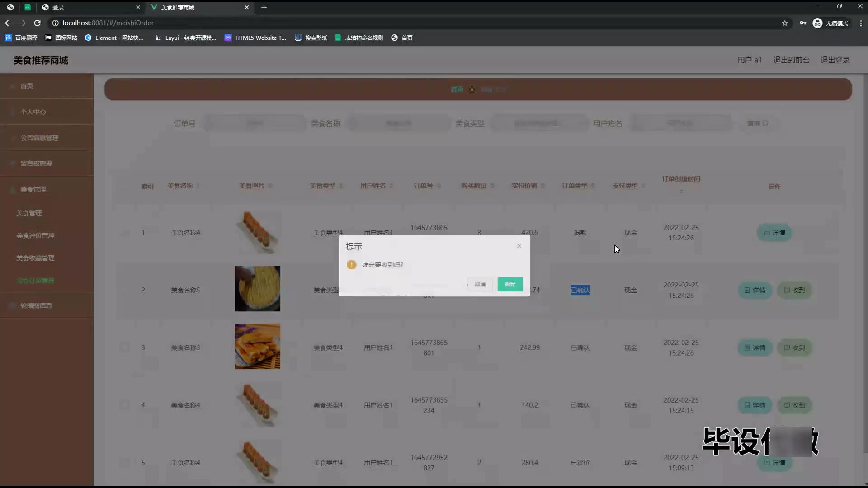The height and width of the screenshot is (488, 868).
Task: Click the orange warning icon in dialog
Action: pos(352,265)
